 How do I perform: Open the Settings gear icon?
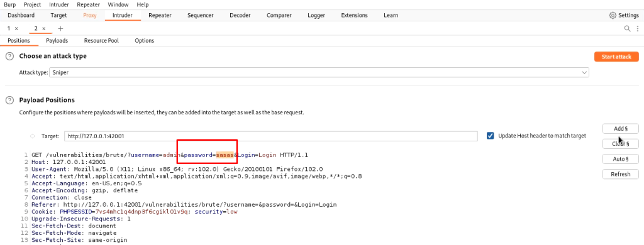pos(613,15)
